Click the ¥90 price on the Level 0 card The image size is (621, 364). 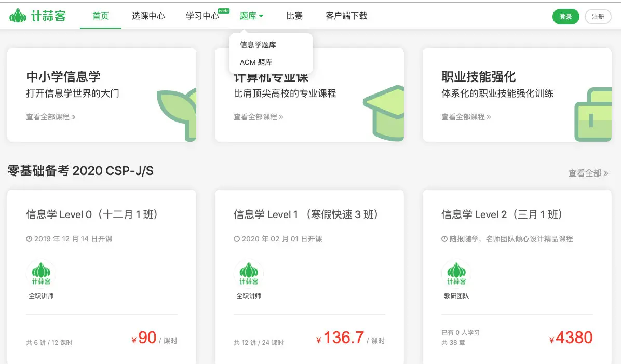tap(144, 338)
